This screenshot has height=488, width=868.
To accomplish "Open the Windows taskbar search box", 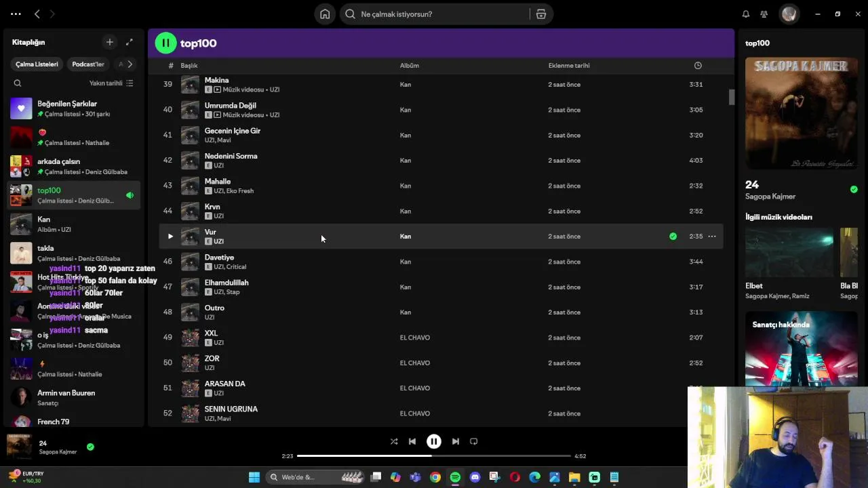I will (315, 477).
